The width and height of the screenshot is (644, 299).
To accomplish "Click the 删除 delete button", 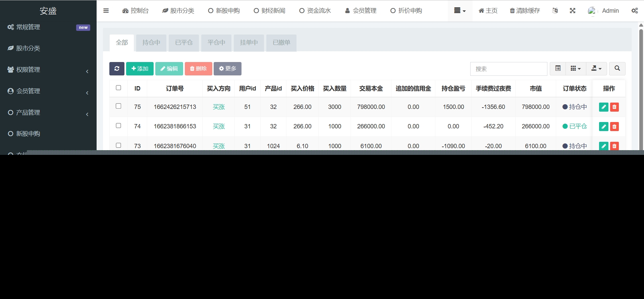I will tap(199, 69).
